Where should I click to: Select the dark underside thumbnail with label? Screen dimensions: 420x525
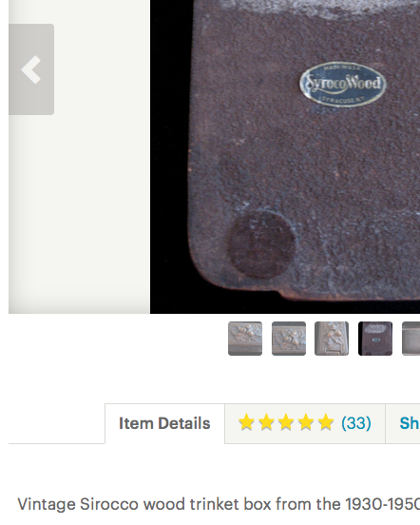pyautogui.click(x=375, y=339)
